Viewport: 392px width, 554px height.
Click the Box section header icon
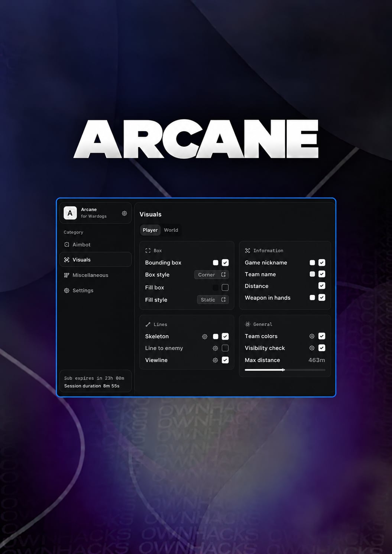[x=148, y=251]
